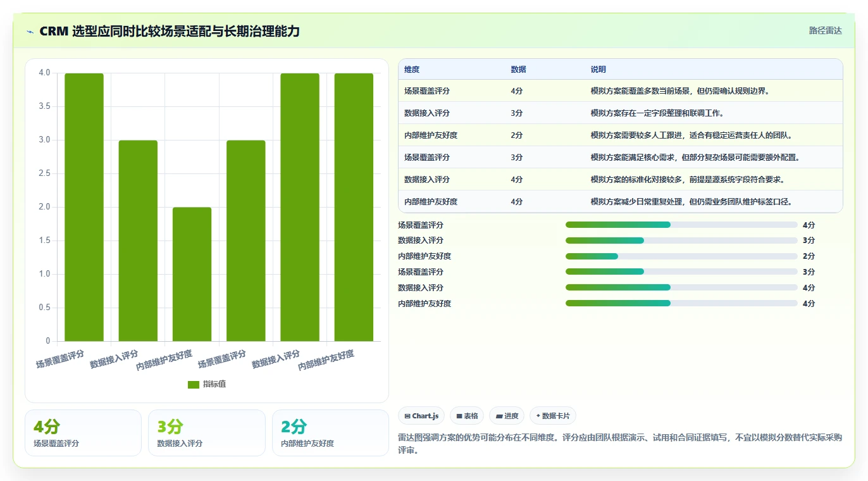Select the 表格 chip

(467, 416)
